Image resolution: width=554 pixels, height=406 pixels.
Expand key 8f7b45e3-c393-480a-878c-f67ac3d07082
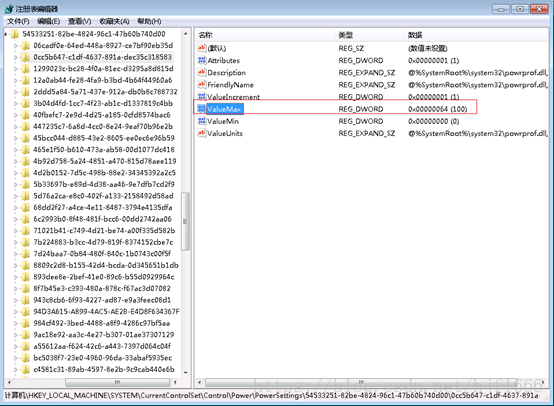pyautogui.click(x=16, y=289)
